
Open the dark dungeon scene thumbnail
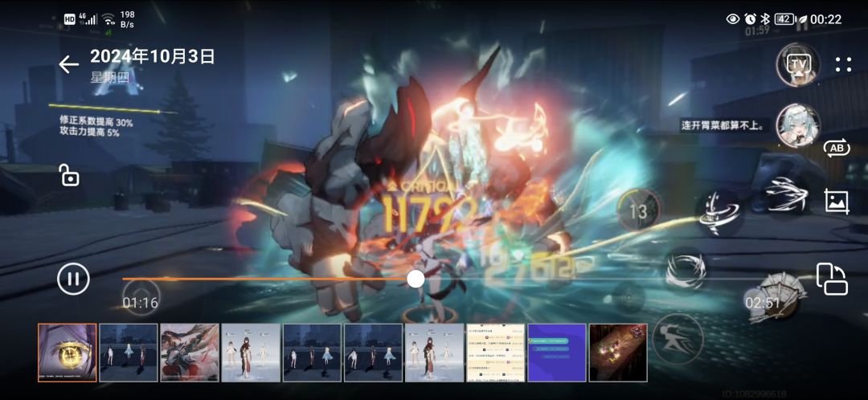click(618, 353)
